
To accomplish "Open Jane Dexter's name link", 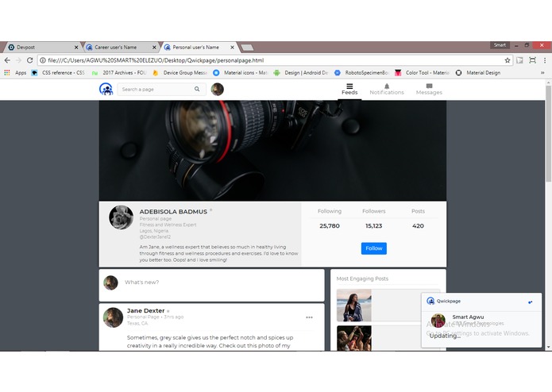I will (x=146, y=311).
